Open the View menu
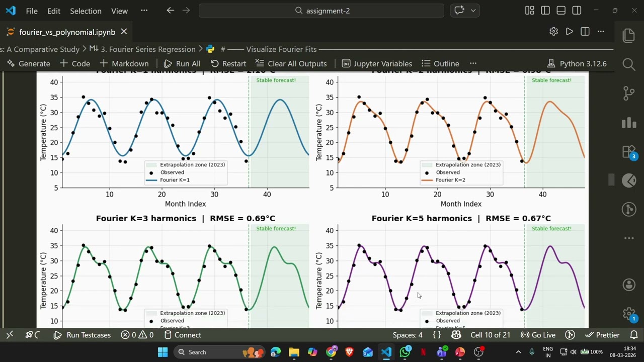 click(119, 11)
